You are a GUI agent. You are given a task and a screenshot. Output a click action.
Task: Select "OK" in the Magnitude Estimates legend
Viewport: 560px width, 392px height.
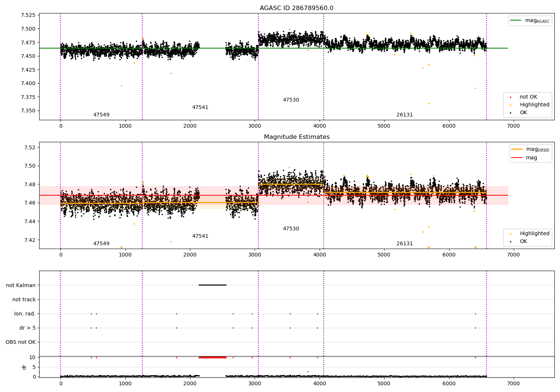(523, 242)
